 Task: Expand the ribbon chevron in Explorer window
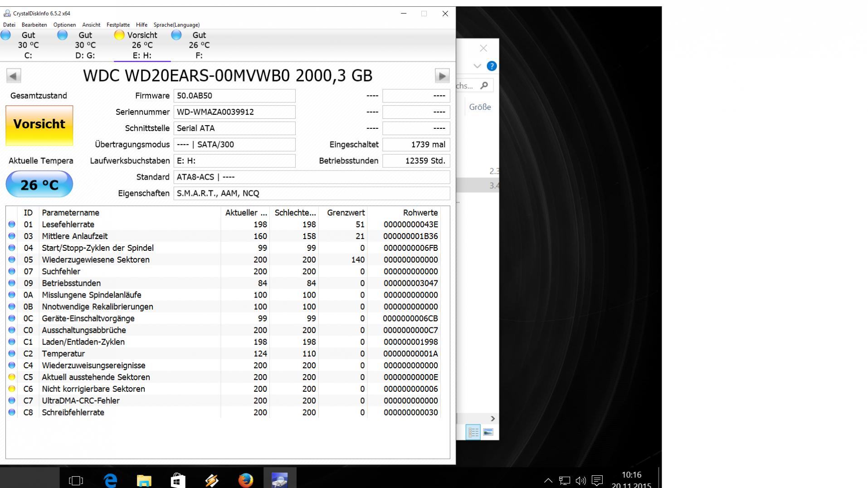477,66
